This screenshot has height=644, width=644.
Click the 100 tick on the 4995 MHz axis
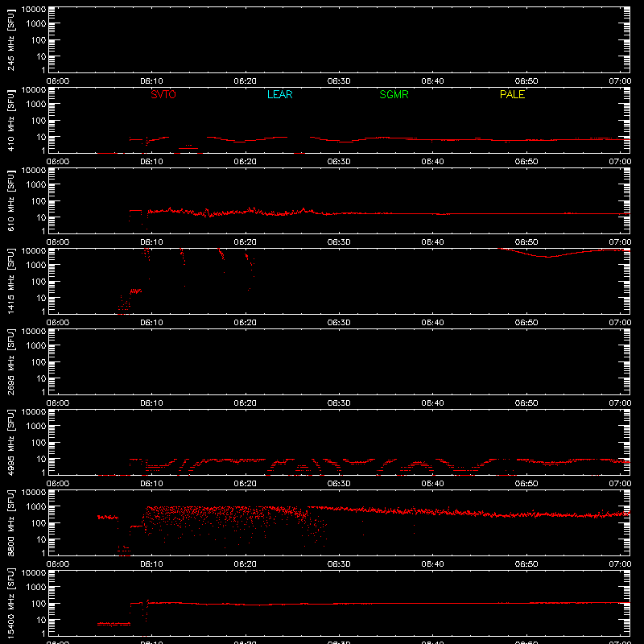[39, 443]
